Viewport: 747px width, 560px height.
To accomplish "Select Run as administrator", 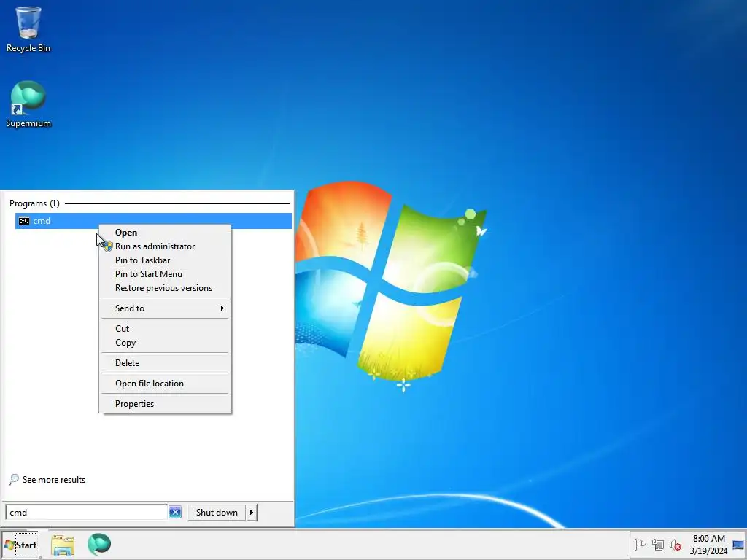I will (165, 246).
